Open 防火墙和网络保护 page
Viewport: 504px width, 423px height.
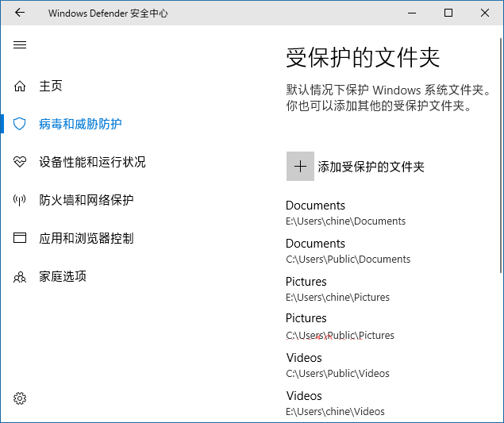click(86, 200)
